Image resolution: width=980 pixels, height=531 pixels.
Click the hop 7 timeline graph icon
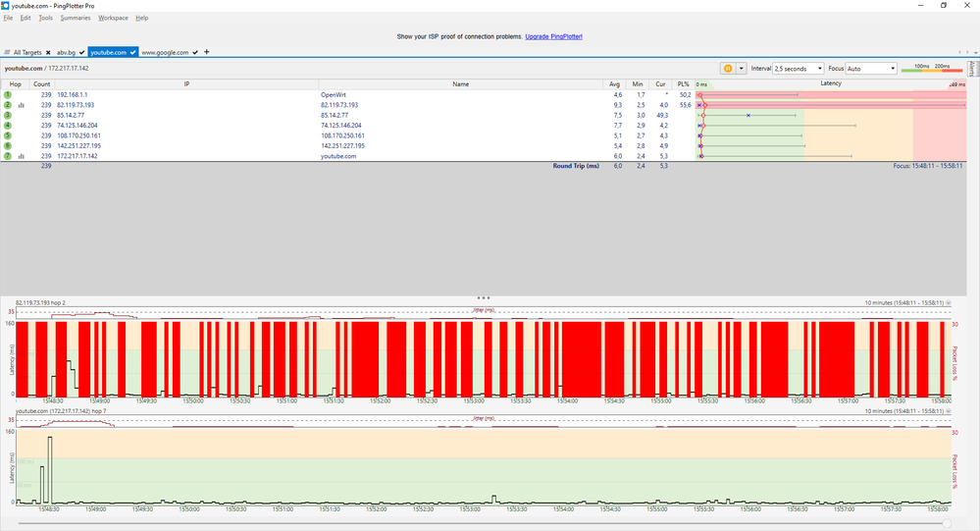[19, 156]
